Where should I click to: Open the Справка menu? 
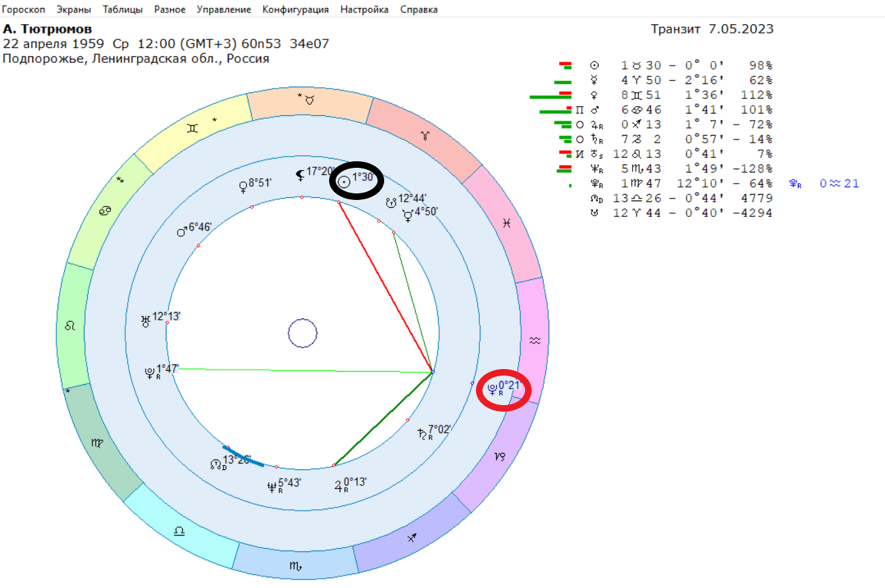[419, 9]
